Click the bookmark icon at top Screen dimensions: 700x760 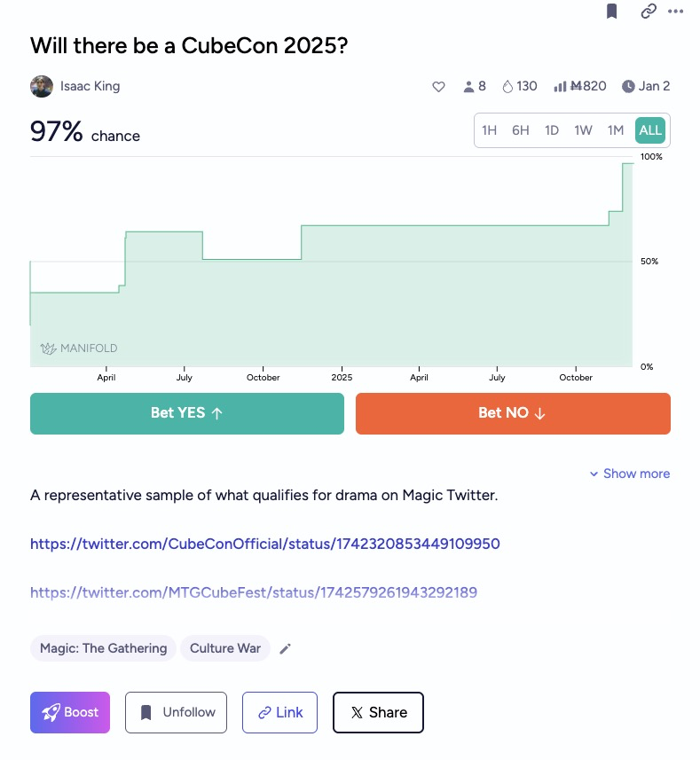click(611, 12)
